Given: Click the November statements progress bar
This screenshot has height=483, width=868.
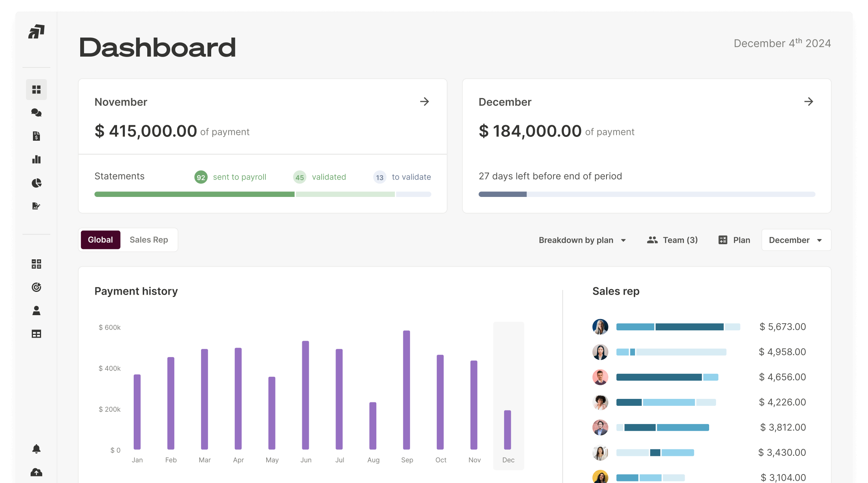Looking at the screenshot, I should tap(263, 194).
